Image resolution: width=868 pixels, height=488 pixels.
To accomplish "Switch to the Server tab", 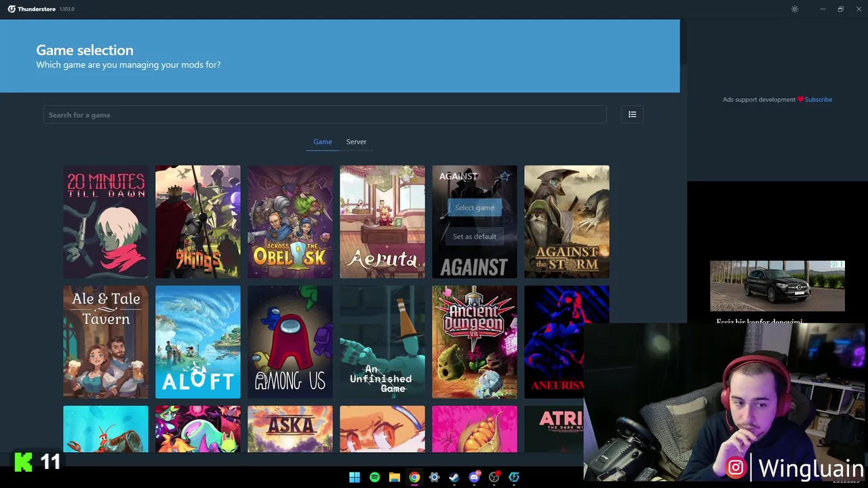I will click(x=356, y=142).
